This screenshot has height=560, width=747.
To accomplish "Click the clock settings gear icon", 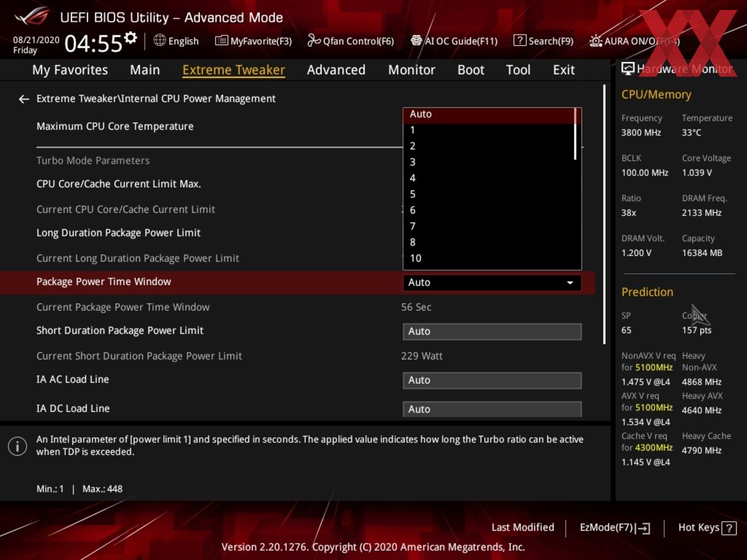I will click(130, 38).
